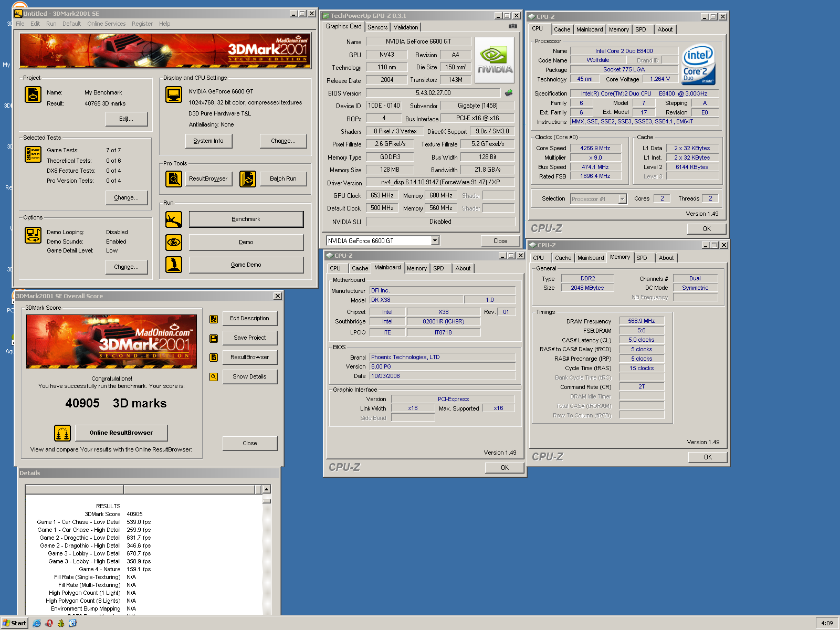
Task: Click the Project icon in the 3DMark2001 window
Action: tap(33, 94)
